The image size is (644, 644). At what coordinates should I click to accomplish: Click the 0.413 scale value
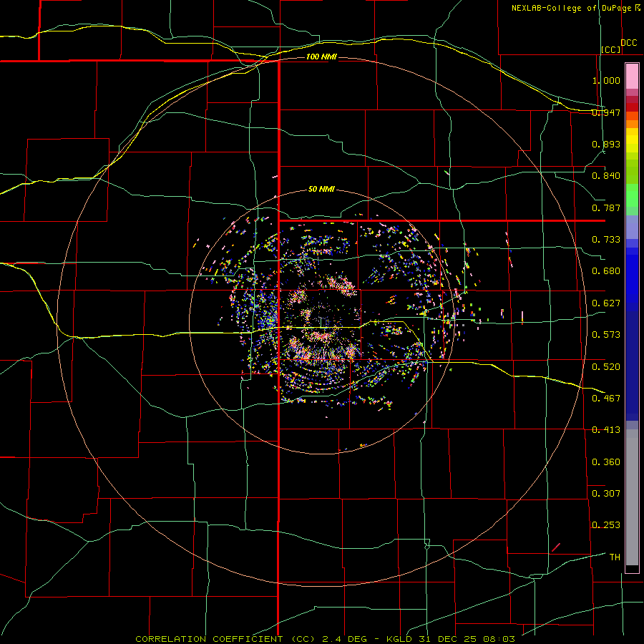pos(606,430)
